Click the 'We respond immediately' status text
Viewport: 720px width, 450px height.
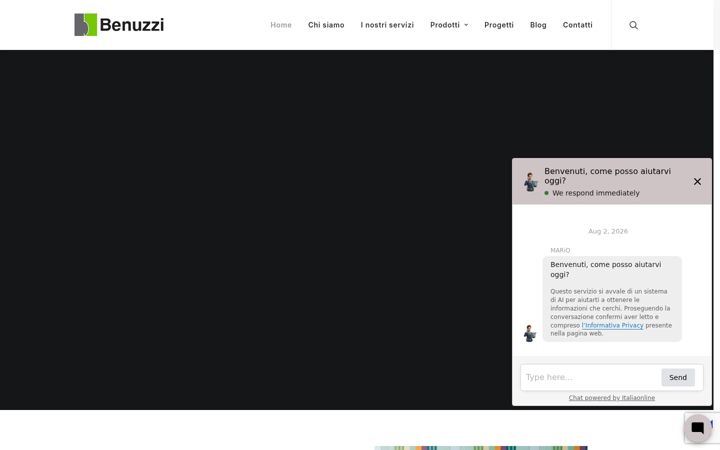pyautogui.click(x=596, y=193)
